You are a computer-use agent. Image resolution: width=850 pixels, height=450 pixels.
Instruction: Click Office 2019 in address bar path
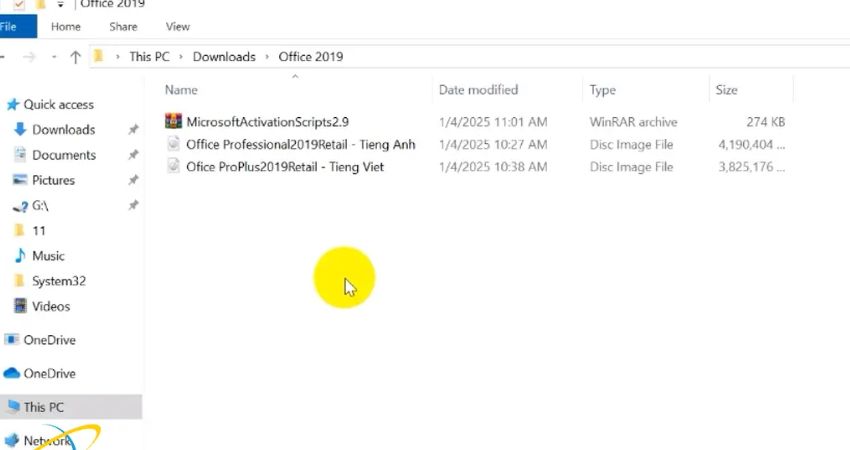pos(310,57)
